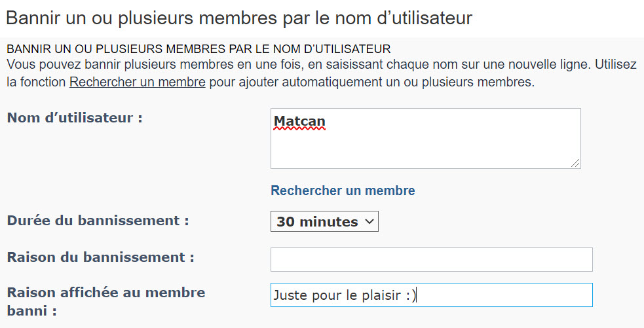Image resolution: width=644 pixels, height=328 pixels.
Task: Click the large page title heading
Action: pos(238,18)
